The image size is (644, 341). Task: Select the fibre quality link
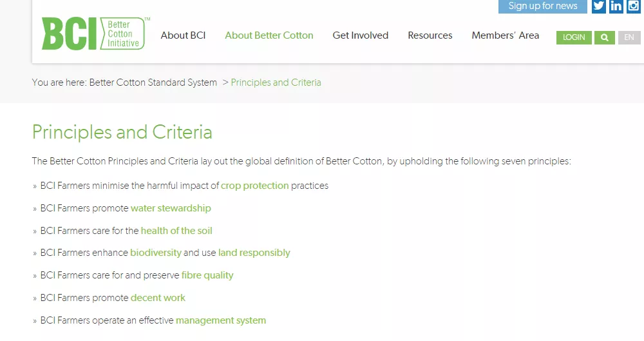coord(207,275)
